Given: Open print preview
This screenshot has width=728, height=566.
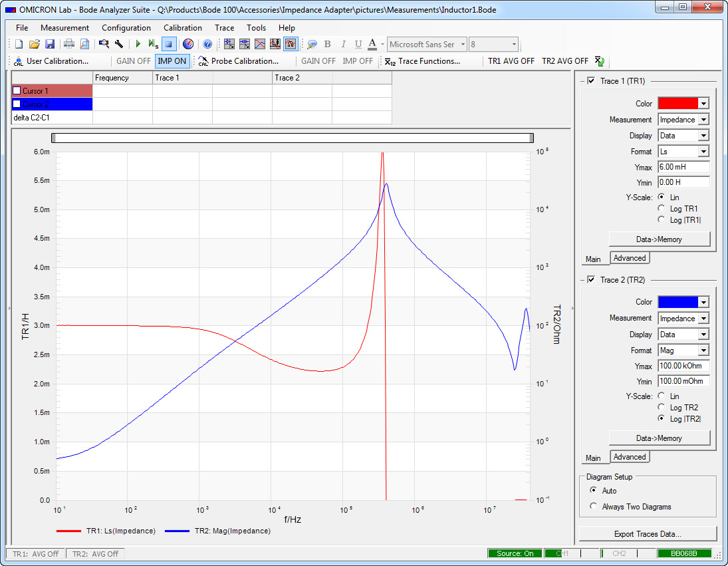Looking at the screenshot, I should coord(84,44).
